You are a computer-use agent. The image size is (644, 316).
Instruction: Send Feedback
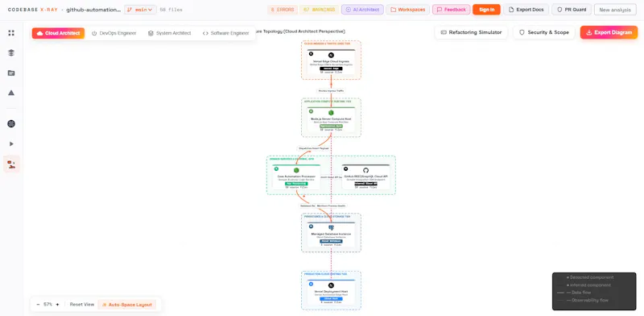pyautogui.click(x=451, y=10)
